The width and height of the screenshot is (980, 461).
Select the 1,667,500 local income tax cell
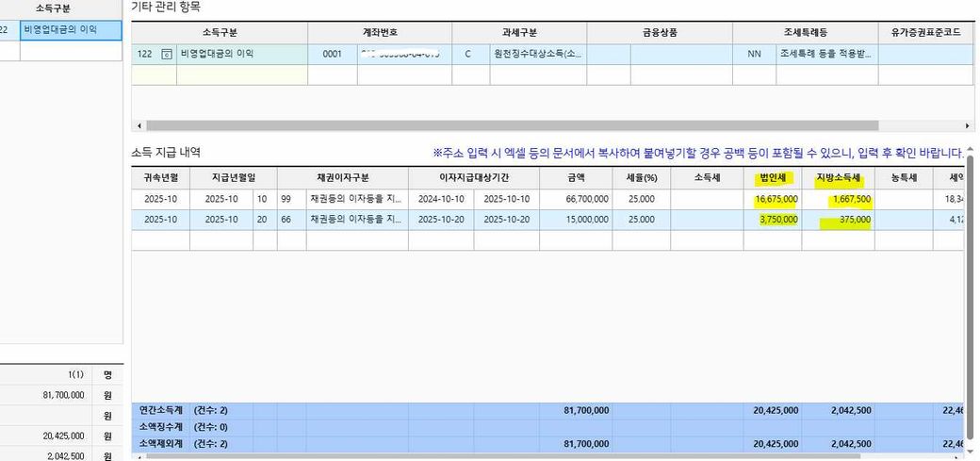tap(844, 200)
